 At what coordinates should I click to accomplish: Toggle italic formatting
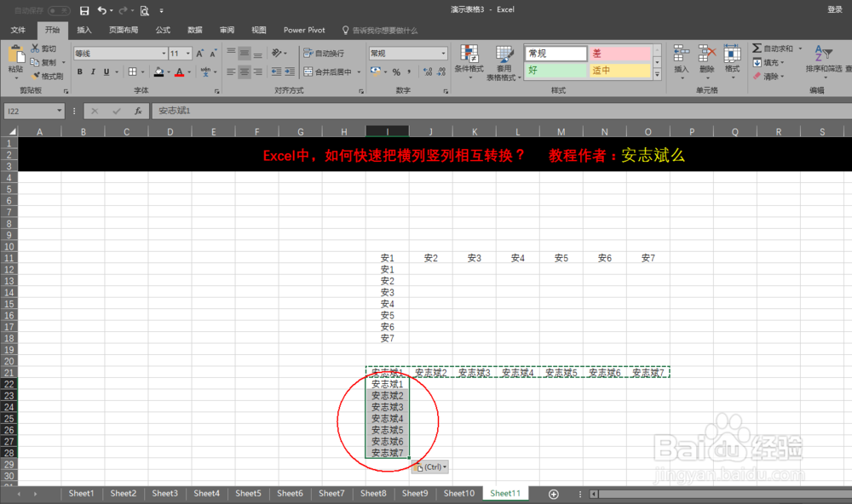(93, 72)
